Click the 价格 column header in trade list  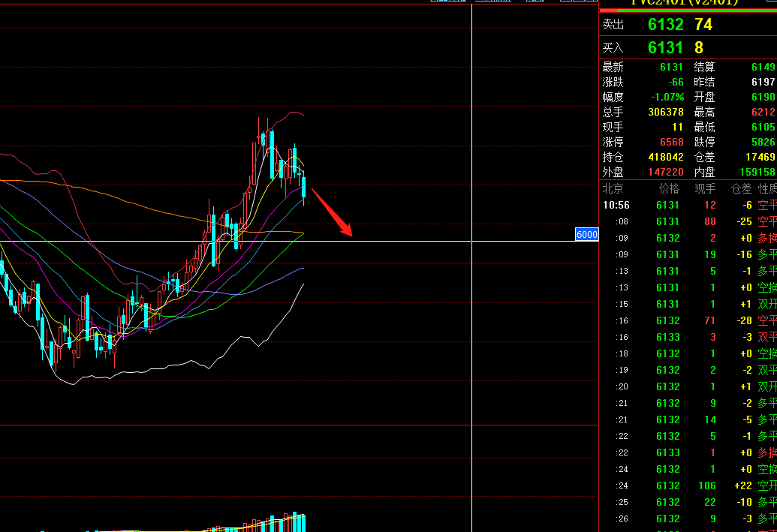(x=668, y=188)
